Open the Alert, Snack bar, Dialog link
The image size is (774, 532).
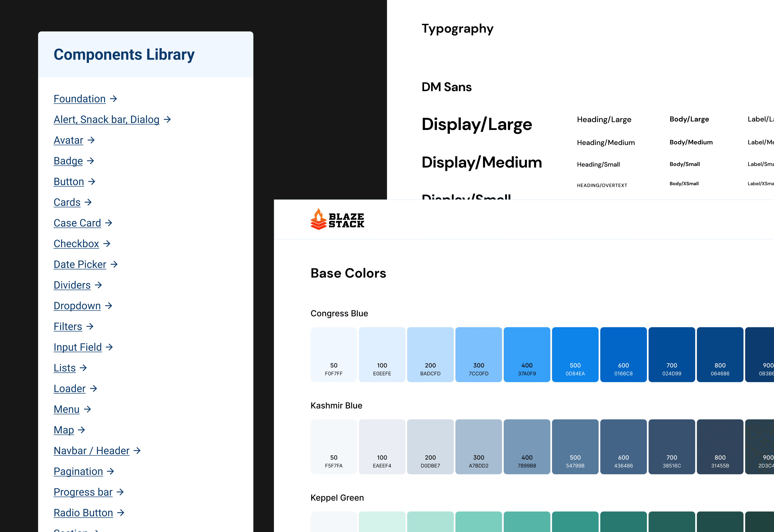(106, 119)
